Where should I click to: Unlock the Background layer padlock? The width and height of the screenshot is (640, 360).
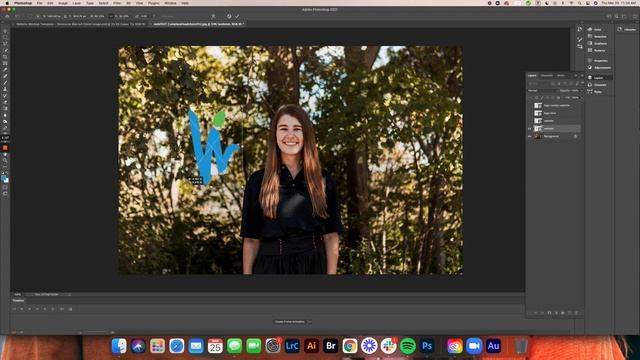click(576, 136)
